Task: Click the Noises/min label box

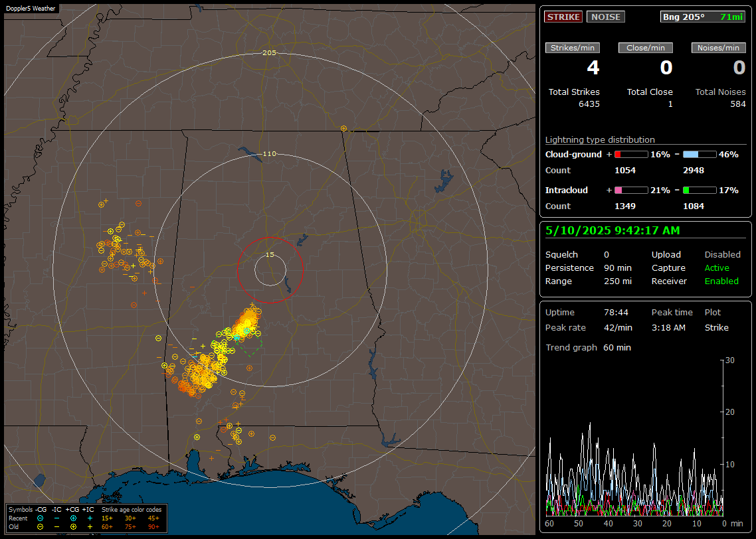Action: [x=718, y=48]
